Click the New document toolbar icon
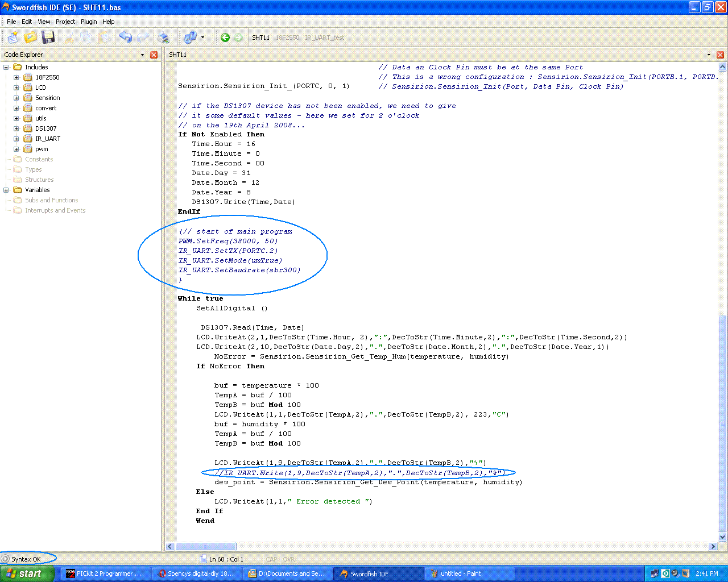 [13, 38]
